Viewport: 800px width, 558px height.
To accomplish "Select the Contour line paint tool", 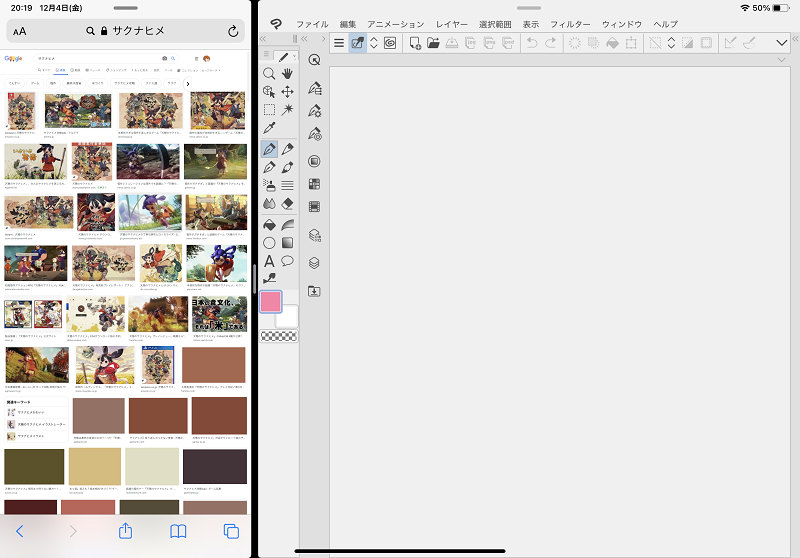I will click(x=287, y=224).
